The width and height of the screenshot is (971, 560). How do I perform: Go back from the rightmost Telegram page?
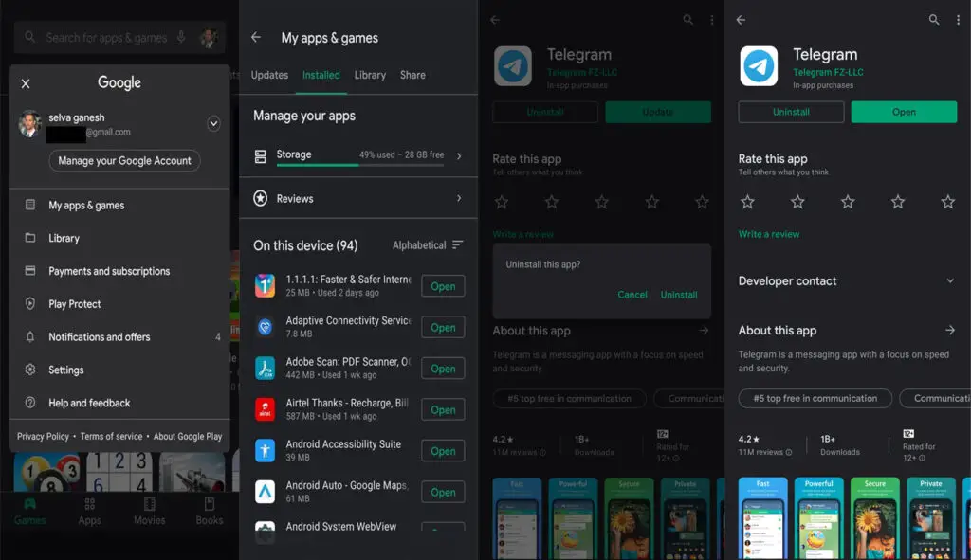(x=741, y=20)
